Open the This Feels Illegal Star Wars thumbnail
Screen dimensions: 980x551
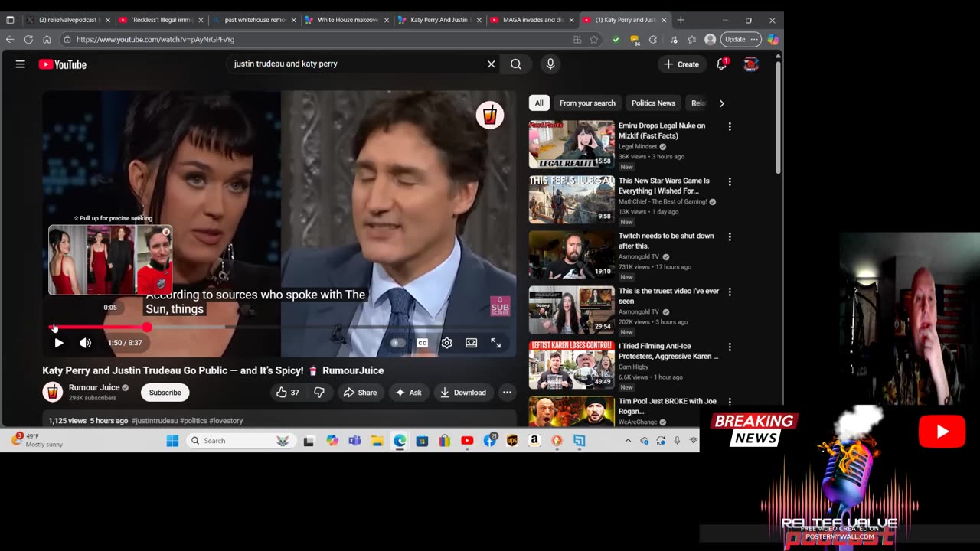[571, 200]
